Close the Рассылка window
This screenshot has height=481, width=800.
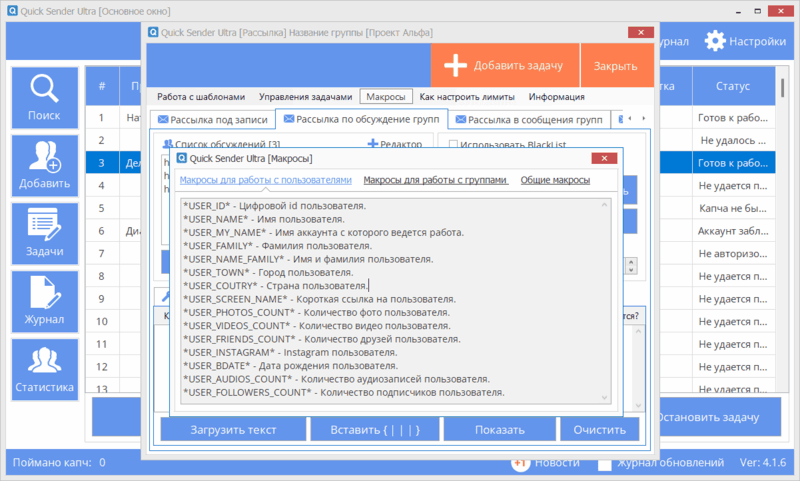pyautogui.click(x=641, y=32)
